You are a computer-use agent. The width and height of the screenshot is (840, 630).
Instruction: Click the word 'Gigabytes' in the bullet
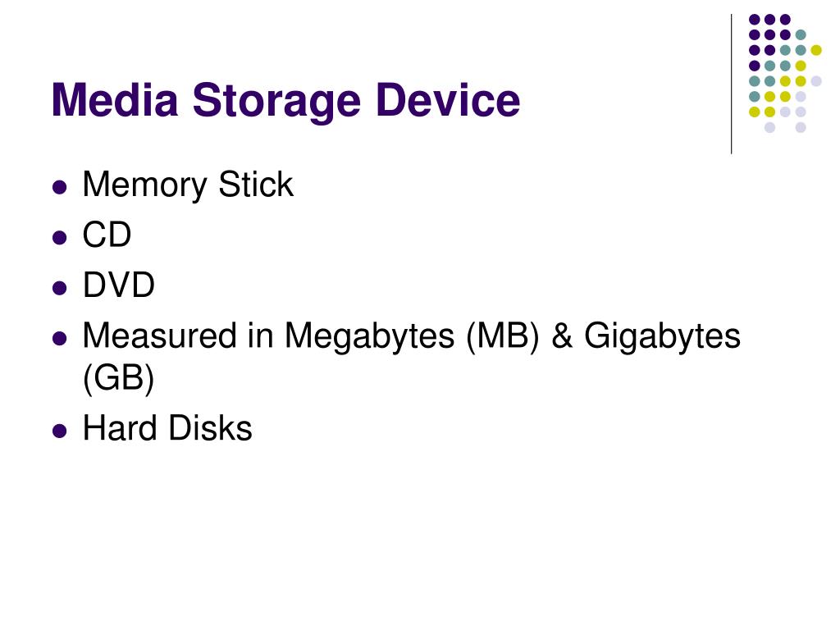click(x=662, y=337)
